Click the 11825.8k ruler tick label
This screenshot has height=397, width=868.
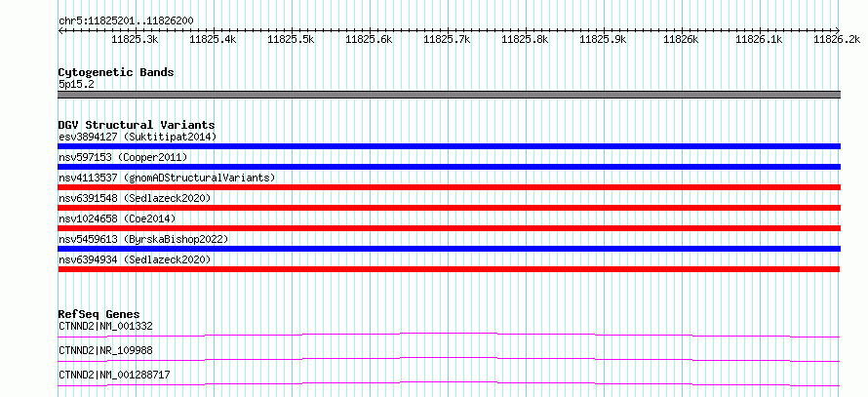pos(526,39)
